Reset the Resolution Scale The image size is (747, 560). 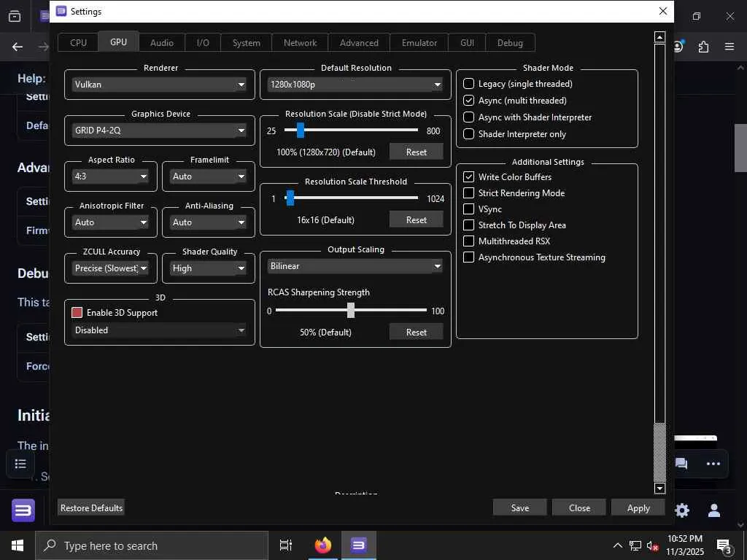coord(416,152)
